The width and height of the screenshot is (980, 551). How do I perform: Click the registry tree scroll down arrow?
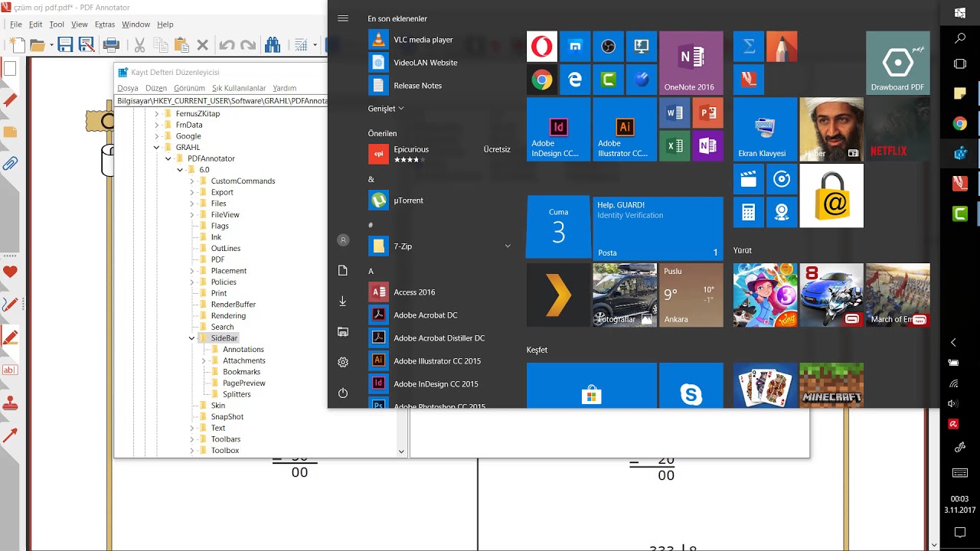click(401, 452)
